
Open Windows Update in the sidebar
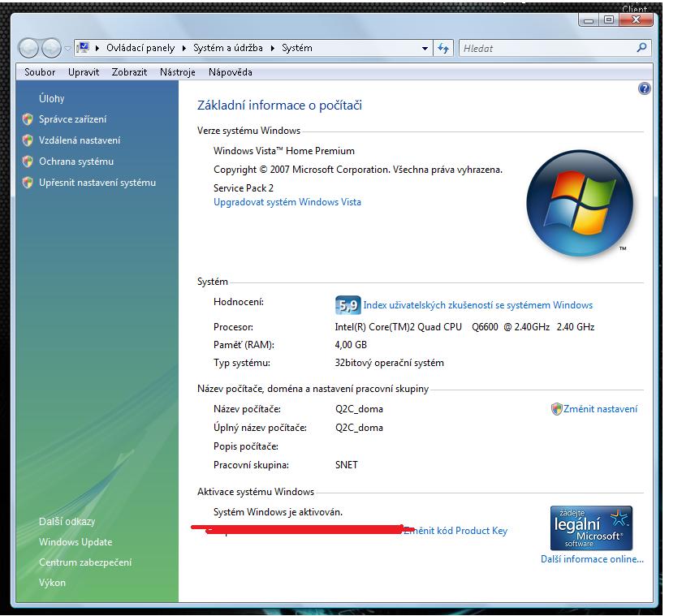[76, 542]
